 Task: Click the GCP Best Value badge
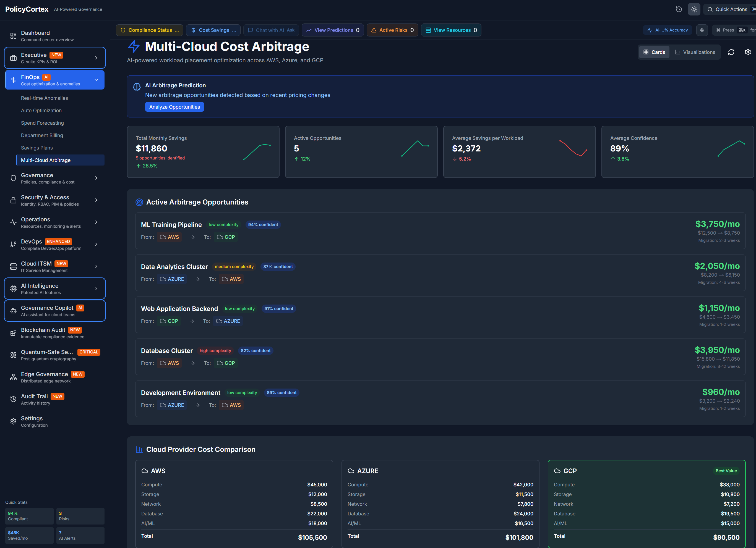tap(726, 471)
